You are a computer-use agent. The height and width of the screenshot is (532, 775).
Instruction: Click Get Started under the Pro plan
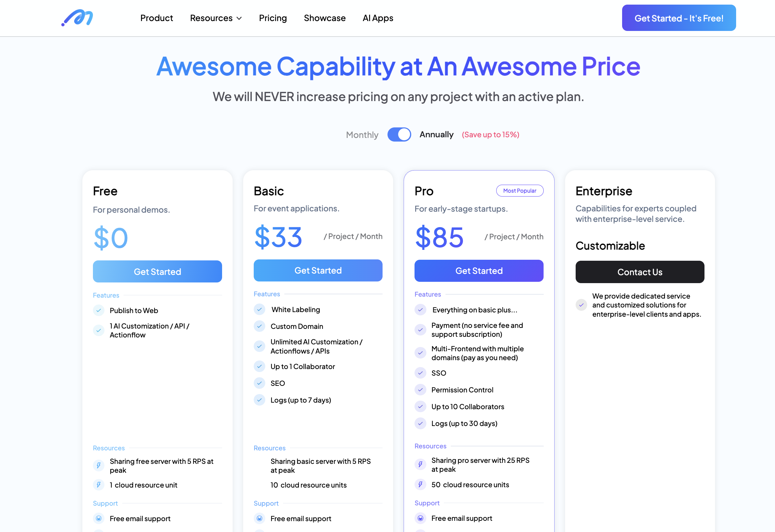click(x=478, y=270)
